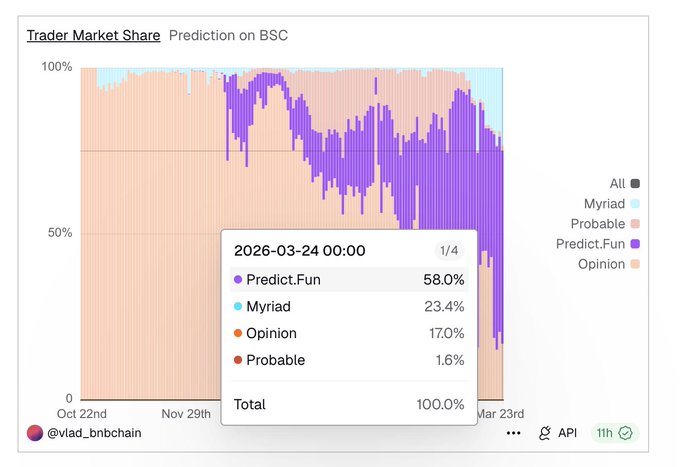Open the three-dots more options menu

[x=513, y=433]
